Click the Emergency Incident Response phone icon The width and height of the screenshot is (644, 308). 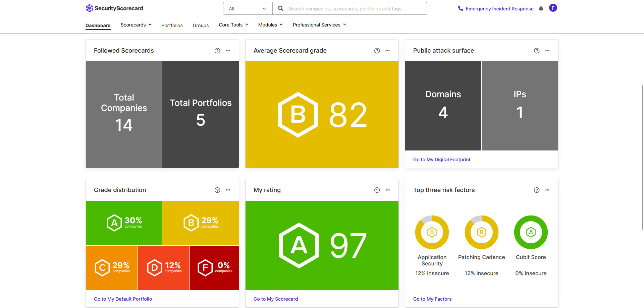point(460,8)
